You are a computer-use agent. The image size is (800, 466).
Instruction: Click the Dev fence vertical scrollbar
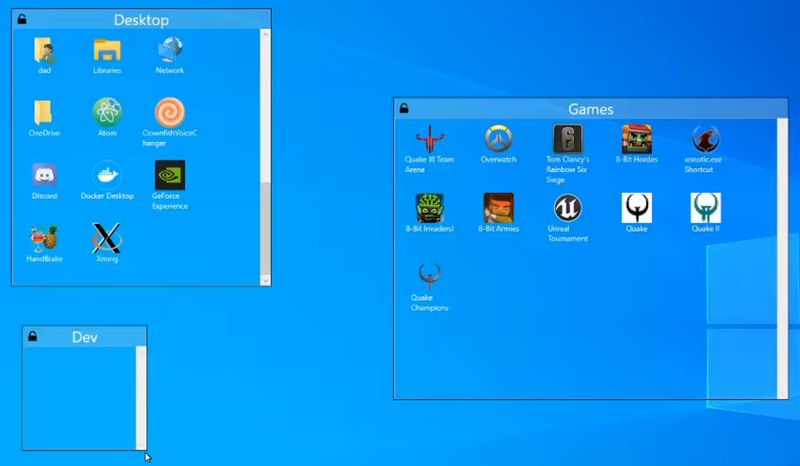141,398
